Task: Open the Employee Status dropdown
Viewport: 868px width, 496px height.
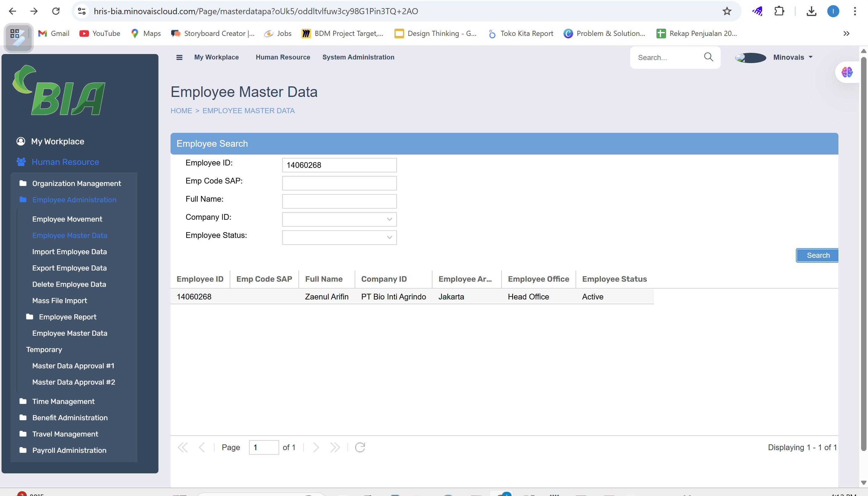Action: pos(339,238)
